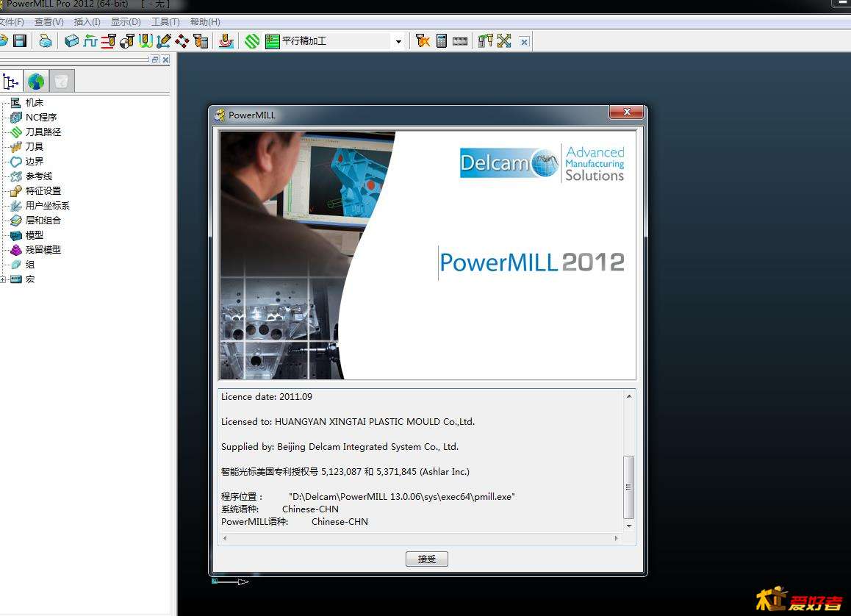Click the vertical scrollbar thumb in licence text

(628, 487)
